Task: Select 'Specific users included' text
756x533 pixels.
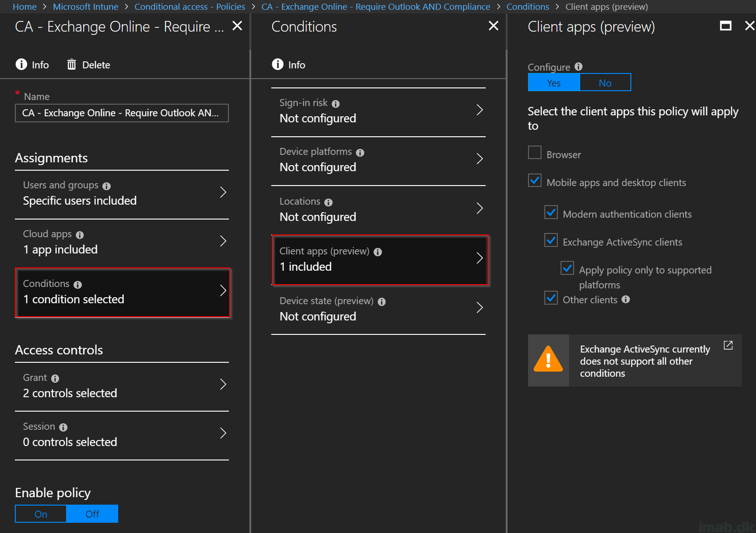Action: (x=80, y=200)
